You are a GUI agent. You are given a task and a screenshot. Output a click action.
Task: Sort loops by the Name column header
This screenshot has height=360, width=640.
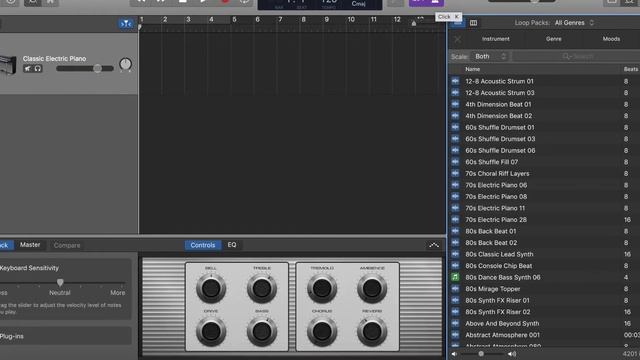click(473, 69)
